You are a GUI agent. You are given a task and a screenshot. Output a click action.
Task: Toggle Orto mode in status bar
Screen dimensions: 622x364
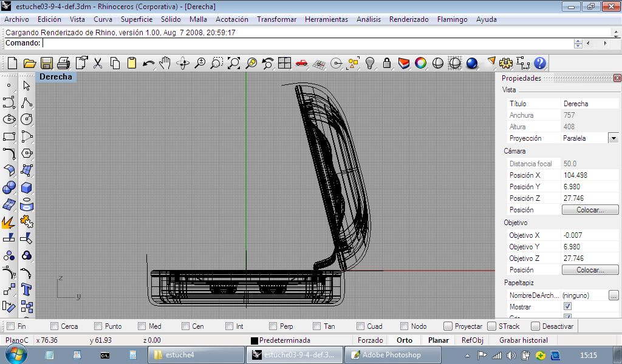(404, 340)
